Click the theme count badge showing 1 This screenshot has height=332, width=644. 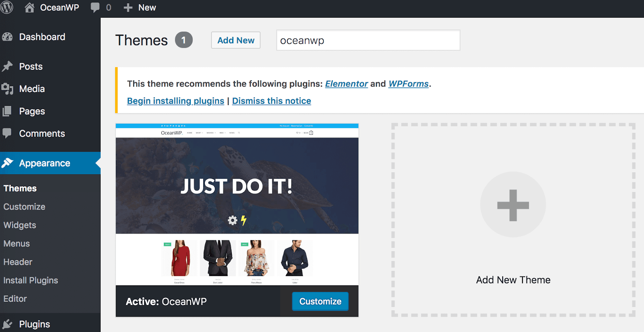[x=184, y=40]
